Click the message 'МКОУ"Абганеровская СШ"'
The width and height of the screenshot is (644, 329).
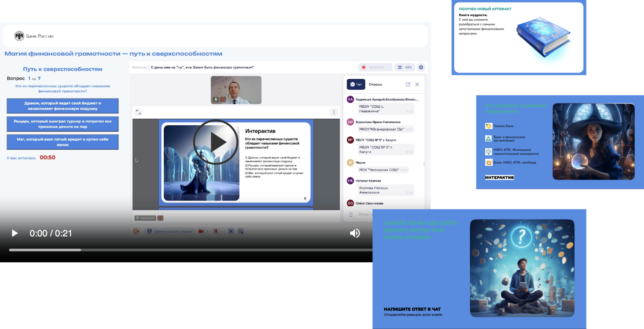tap(385, 129)
